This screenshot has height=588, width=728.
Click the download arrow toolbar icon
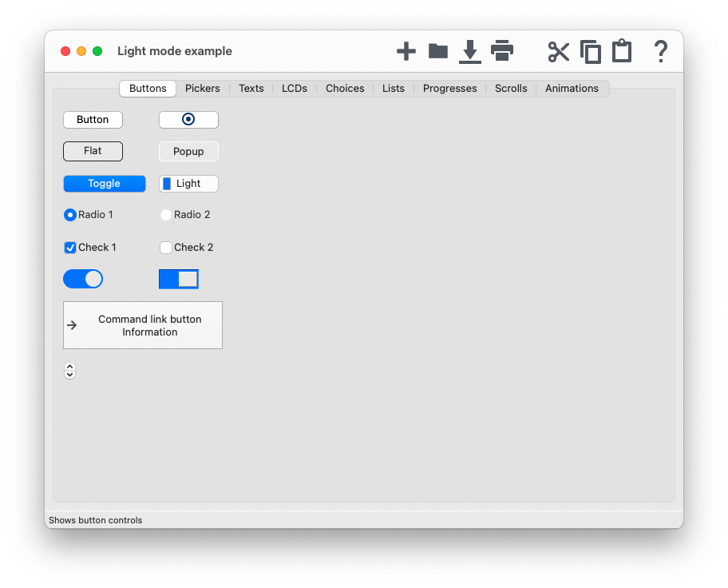470,52
